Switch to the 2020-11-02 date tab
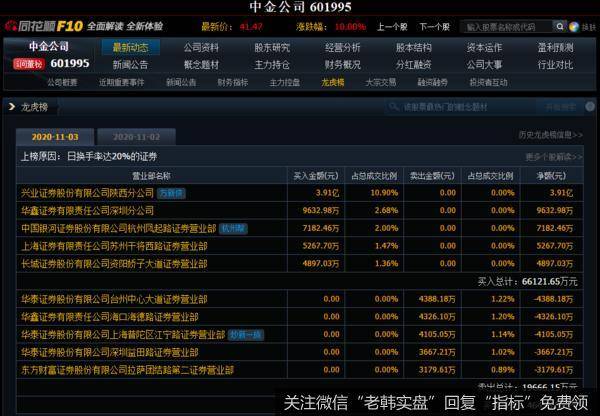Screen dimensions: 600x416 [137, 137]
